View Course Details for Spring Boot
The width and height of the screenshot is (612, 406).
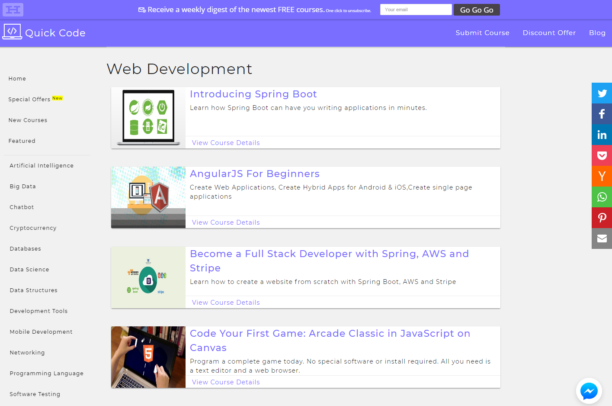click(226, 142)
